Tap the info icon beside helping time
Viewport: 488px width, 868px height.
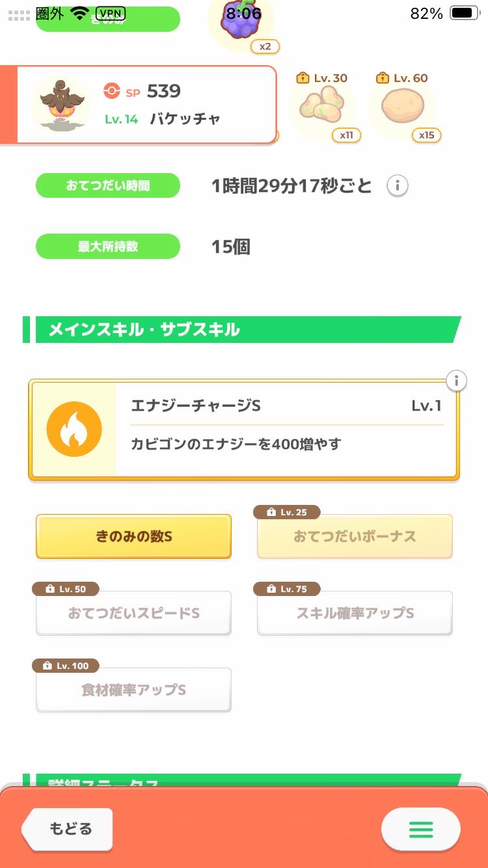(397, 186)
